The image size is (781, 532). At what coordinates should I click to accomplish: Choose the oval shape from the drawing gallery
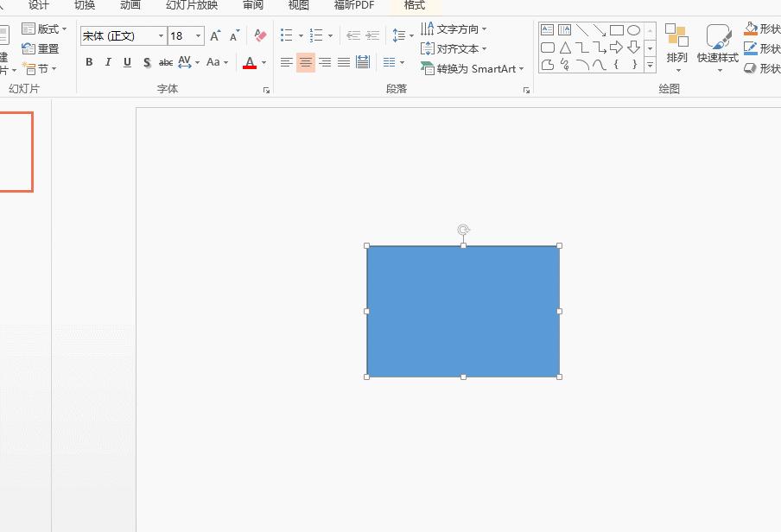[634, 28]
